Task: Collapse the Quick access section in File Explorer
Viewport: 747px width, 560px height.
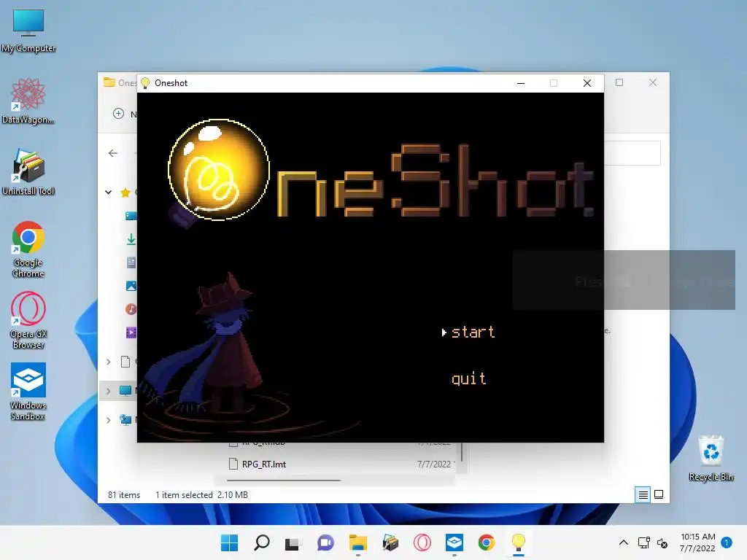Action: (x=109, y=192)
